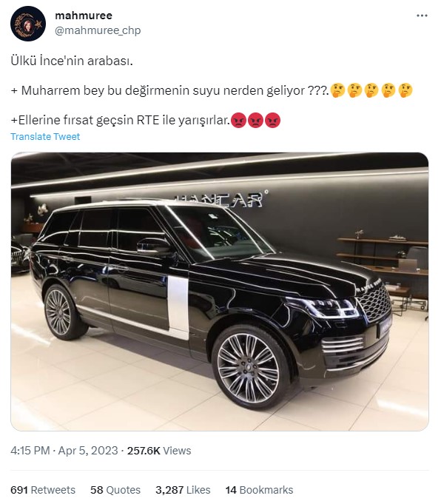Click the last thinking face emoji
The width and height of the screenshot is (441, 504).
tap(405, 90)
